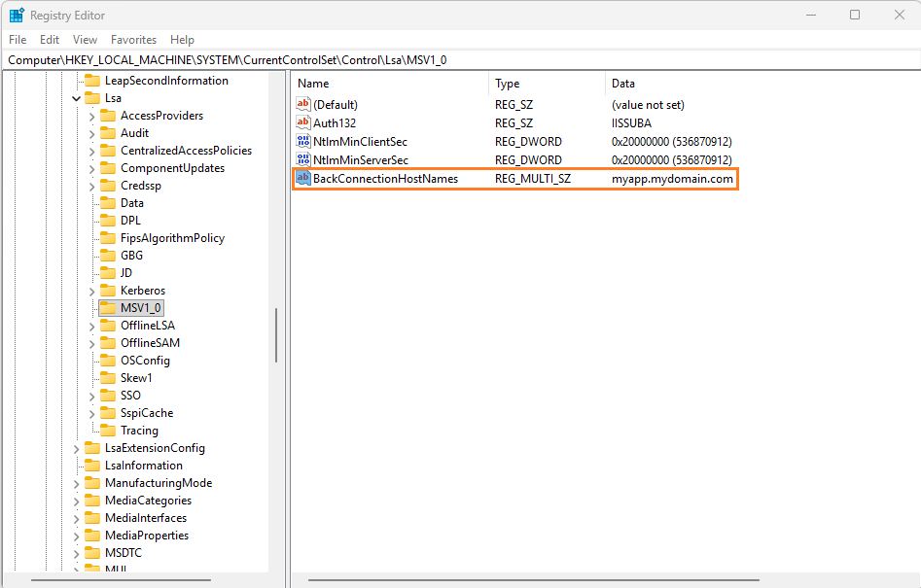Image resolution: width=921 pixels, height=588 pixels.
Task: Click the Auth132 string value icon
Action: click(303, 122)
